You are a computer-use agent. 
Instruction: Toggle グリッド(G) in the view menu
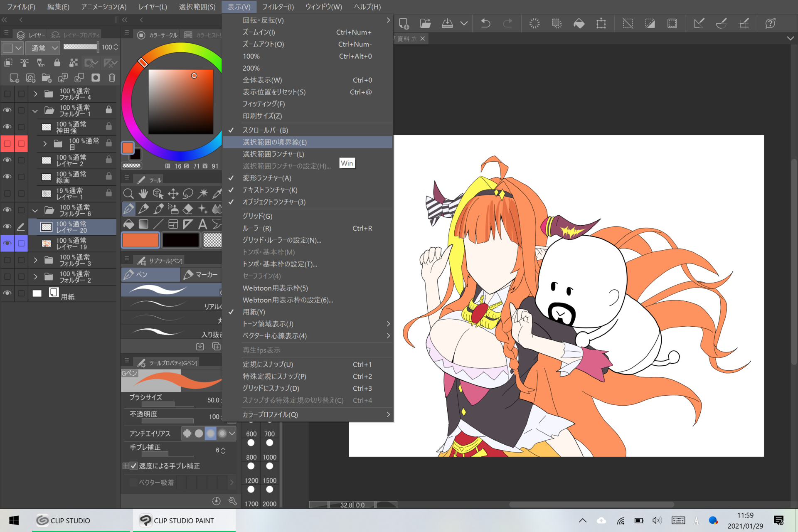coord(308,216)
